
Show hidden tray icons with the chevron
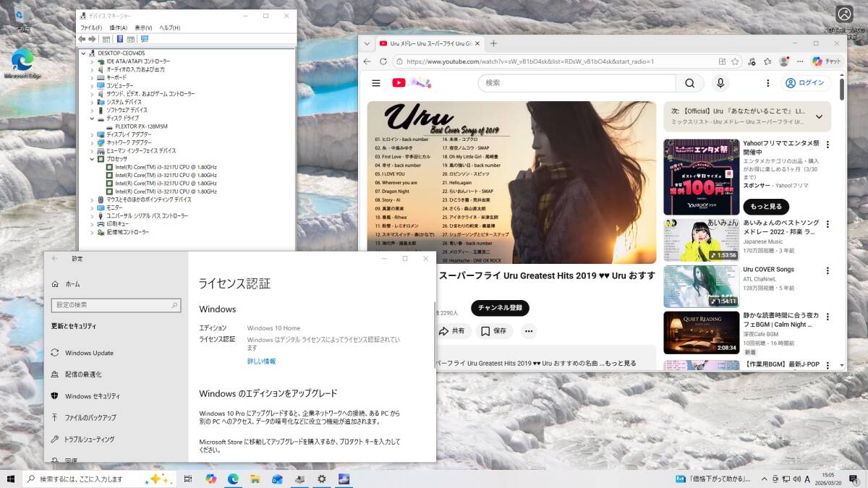coord(765,479)
